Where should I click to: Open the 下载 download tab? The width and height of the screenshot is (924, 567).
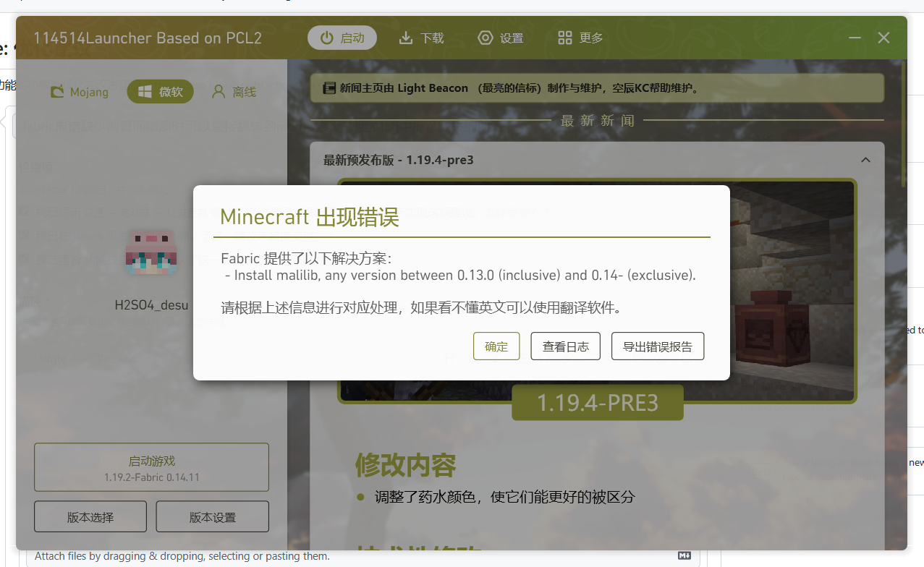(x=422, y=38)
